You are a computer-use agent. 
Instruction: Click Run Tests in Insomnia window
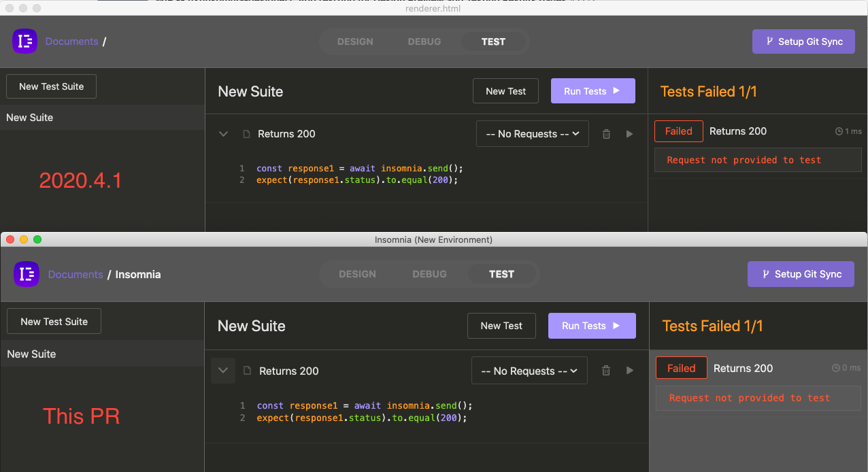(592, 326)
